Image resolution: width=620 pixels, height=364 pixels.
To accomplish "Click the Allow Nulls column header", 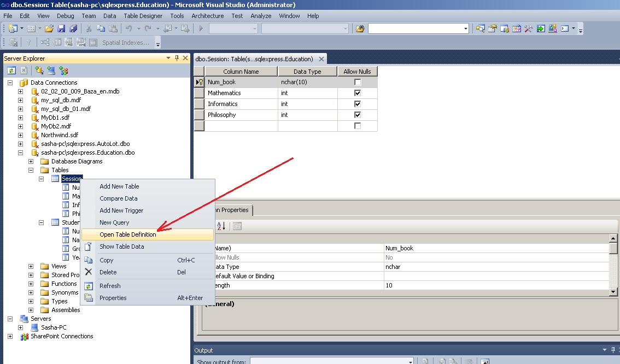I will [x=357, y=72].
